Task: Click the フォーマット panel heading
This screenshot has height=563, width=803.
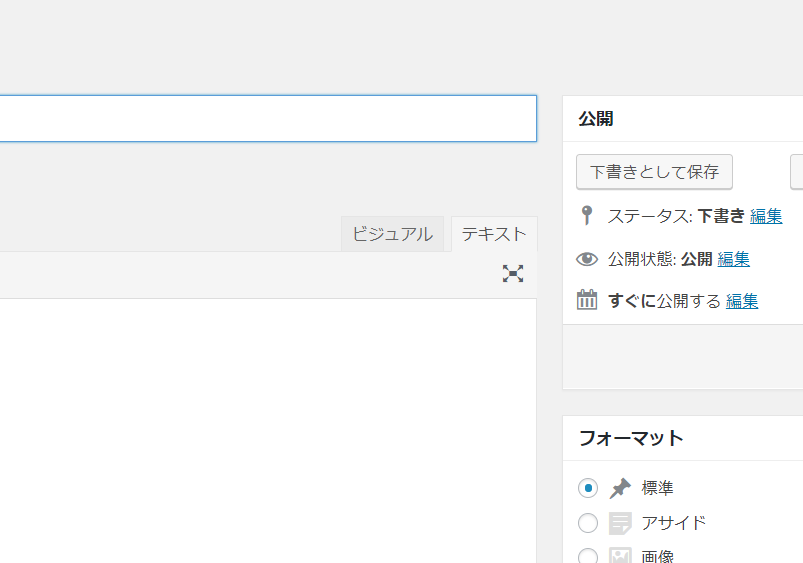Action: 631,438
